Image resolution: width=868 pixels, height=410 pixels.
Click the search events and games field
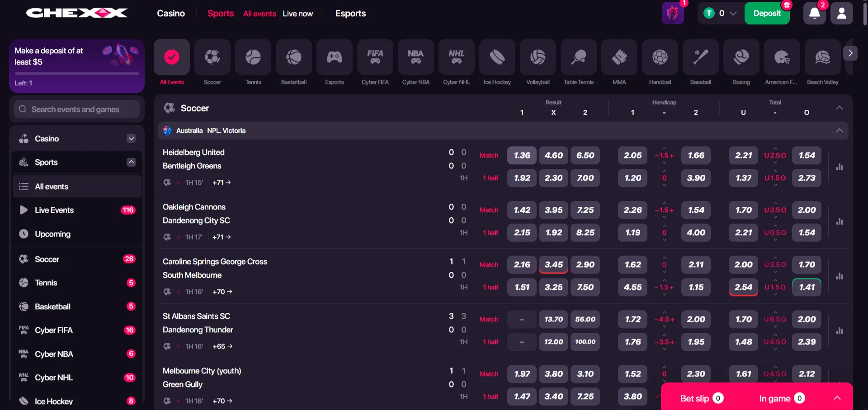click(77, 109)
